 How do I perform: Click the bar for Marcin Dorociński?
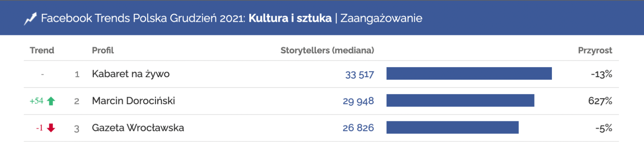click(x=460, y=100)
